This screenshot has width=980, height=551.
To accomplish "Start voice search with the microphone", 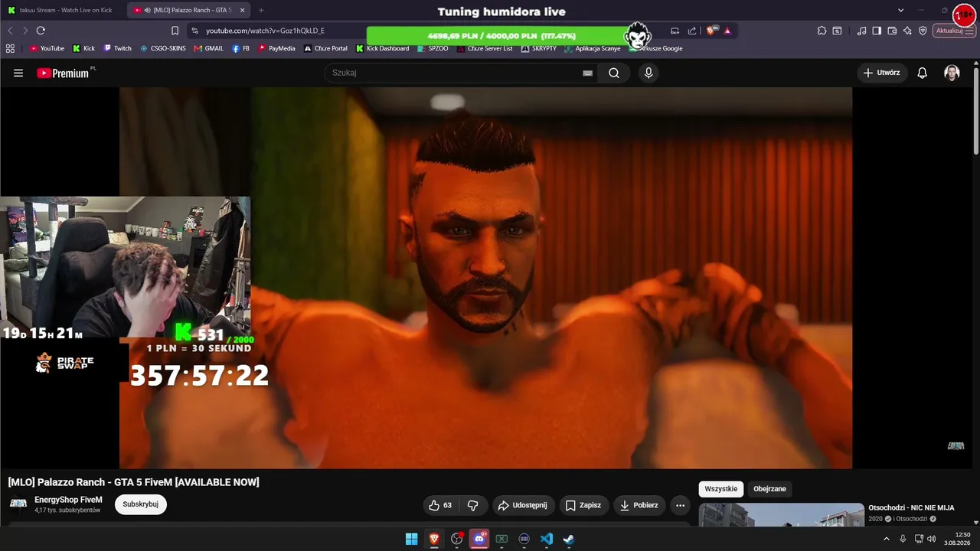I will (x=648, y=73).
